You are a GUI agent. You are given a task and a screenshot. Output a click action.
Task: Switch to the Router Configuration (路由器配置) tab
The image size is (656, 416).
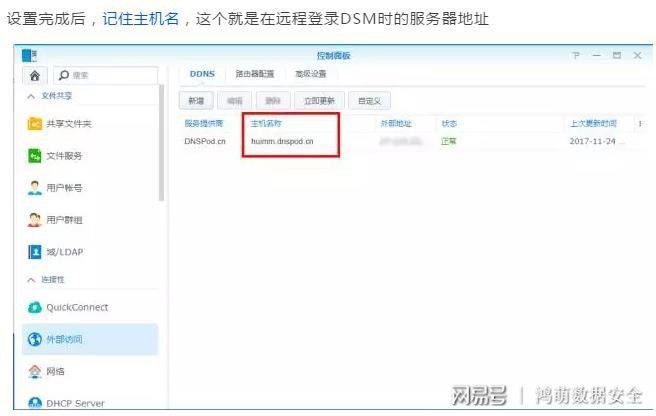pyautogui.click(x=255, y=74)
